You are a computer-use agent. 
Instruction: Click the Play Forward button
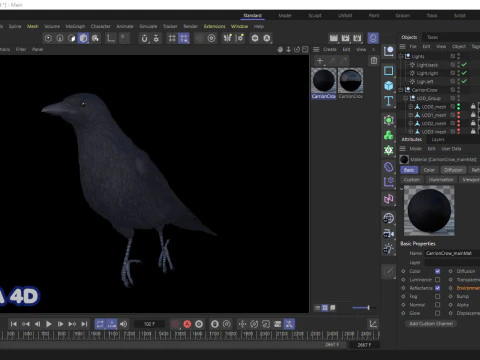point(49,324)
